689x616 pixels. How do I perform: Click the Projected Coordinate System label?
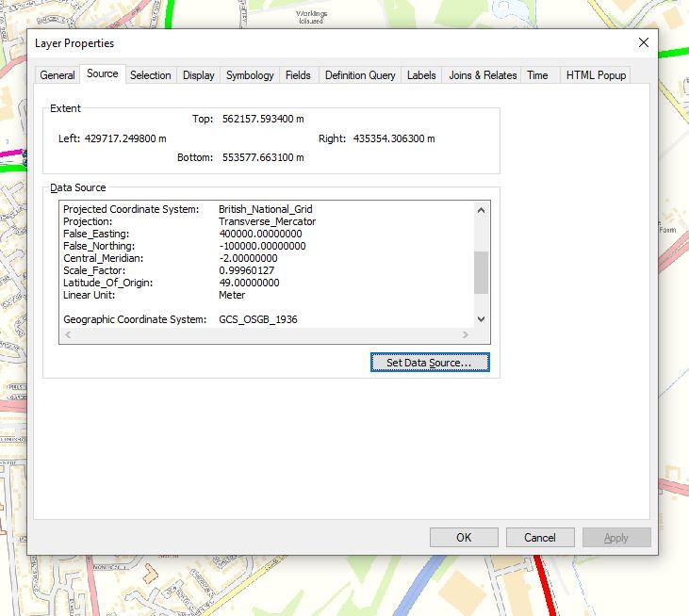pyautogui.click(x=131, y=209)
